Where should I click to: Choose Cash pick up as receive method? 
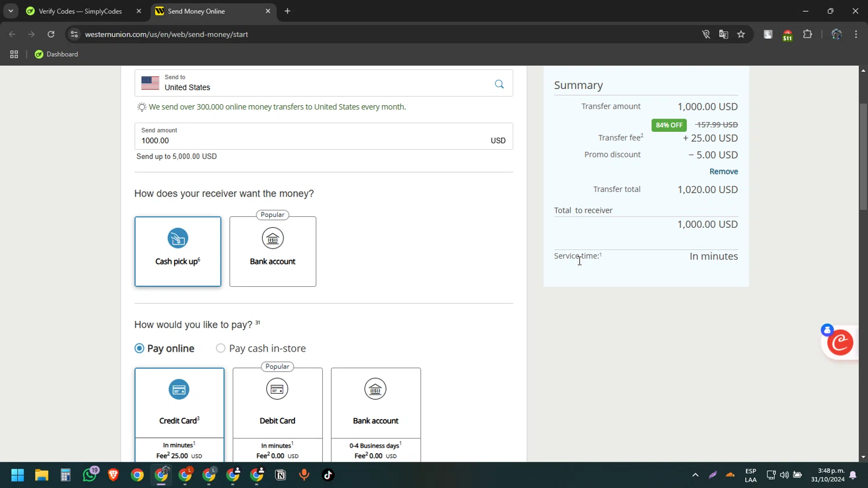tap(178, 252)
